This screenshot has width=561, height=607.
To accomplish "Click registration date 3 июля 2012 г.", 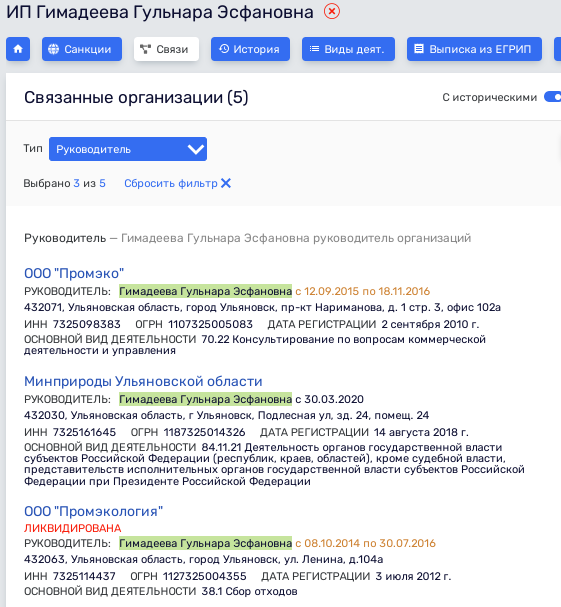I will (413, 576).
